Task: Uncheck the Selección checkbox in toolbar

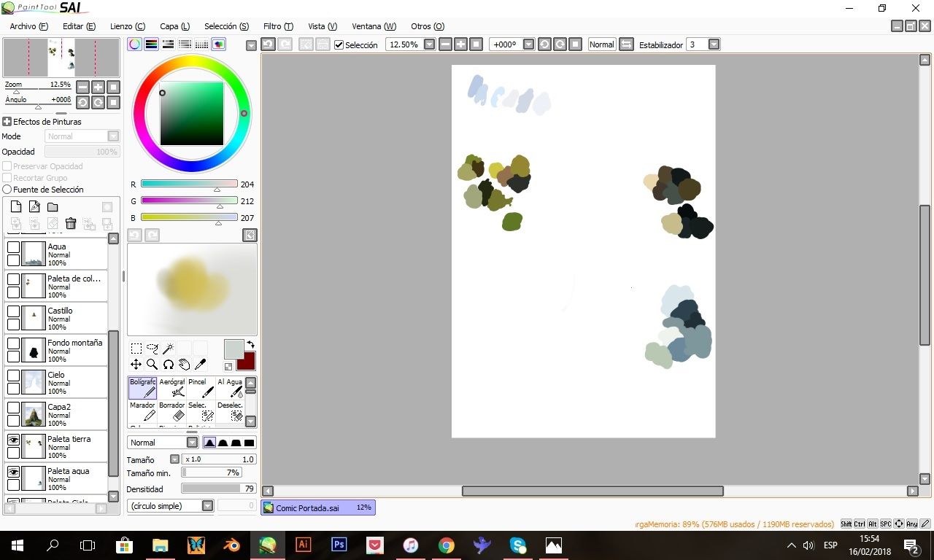Action: click(x=339, y=44)
